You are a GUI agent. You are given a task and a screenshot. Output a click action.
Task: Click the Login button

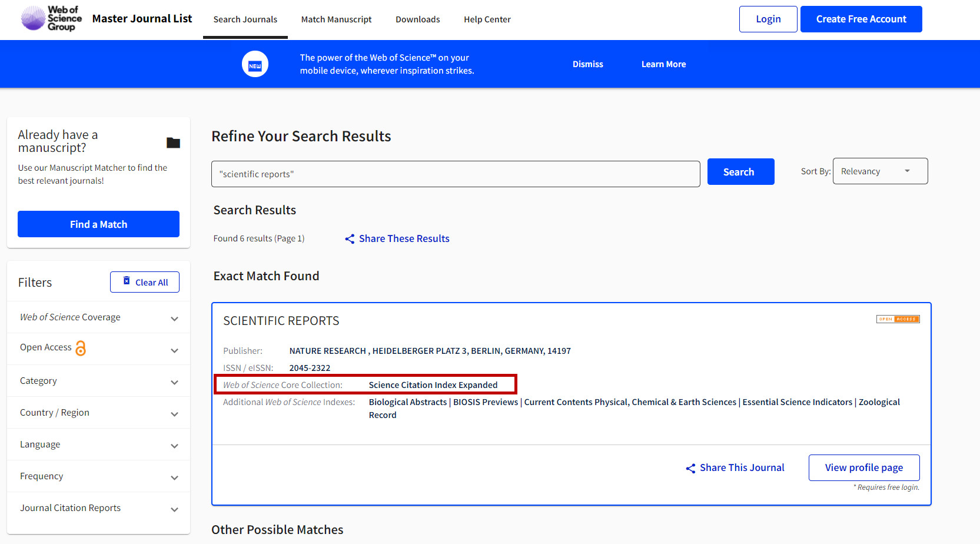(768, 19)
